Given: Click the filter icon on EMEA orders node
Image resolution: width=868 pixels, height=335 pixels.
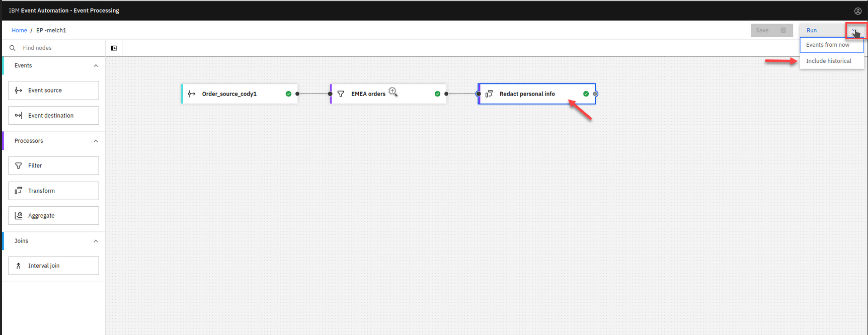Looking at the screenshot, I should (x=341, y=94).
